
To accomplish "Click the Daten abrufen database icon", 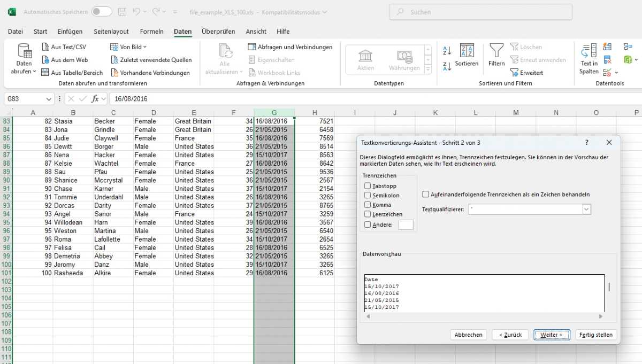I will coord(24,51).
